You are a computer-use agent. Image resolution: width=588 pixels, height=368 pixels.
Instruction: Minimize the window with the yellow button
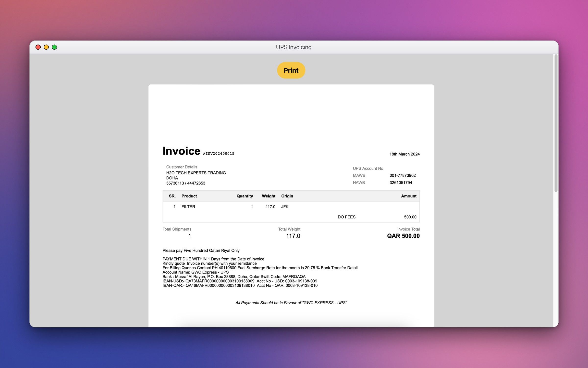(x=46, y=47)
